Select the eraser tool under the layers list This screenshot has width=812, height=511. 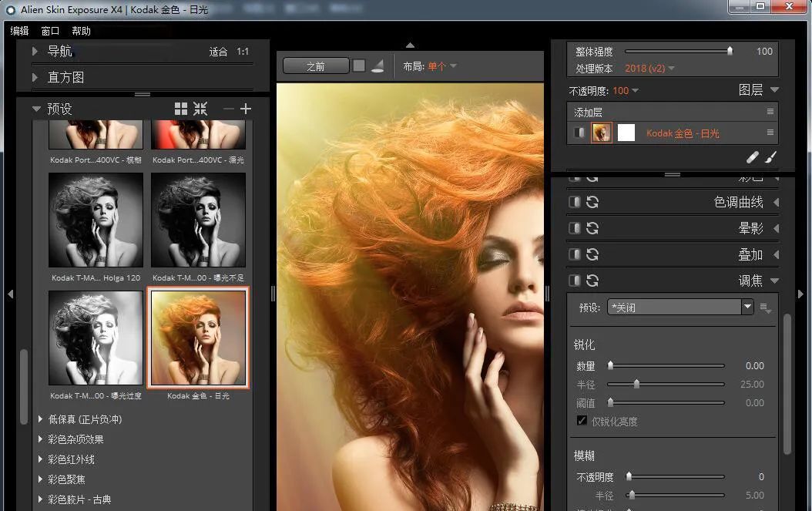753,157
